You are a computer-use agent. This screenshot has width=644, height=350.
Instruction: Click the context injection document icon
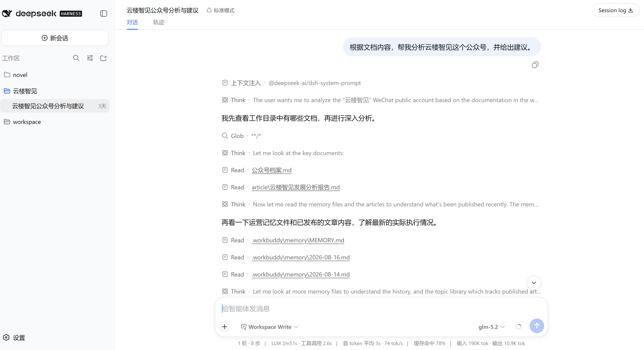225,83
